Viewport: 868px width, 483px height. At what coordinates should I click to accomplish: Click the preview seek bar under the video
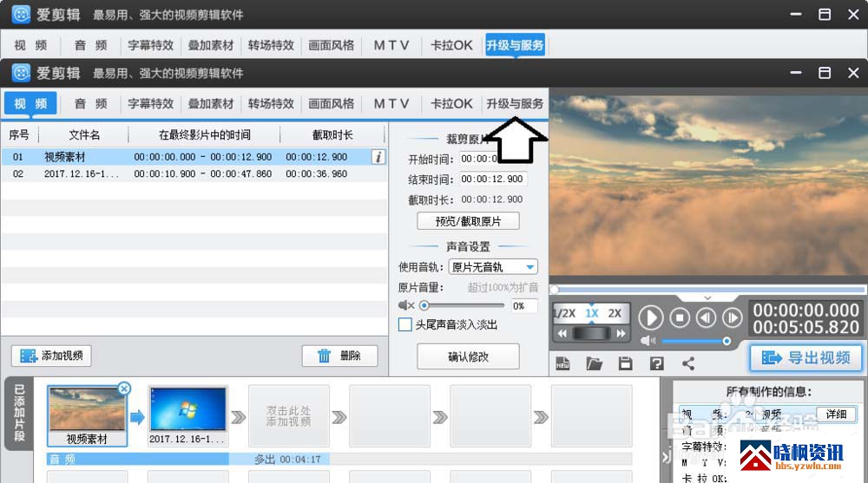[708, 290]
